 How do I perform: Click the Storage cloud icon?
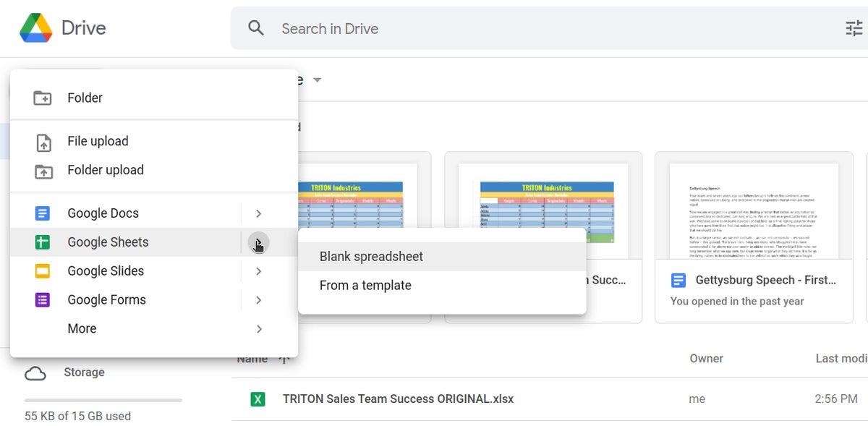point(35,373)
